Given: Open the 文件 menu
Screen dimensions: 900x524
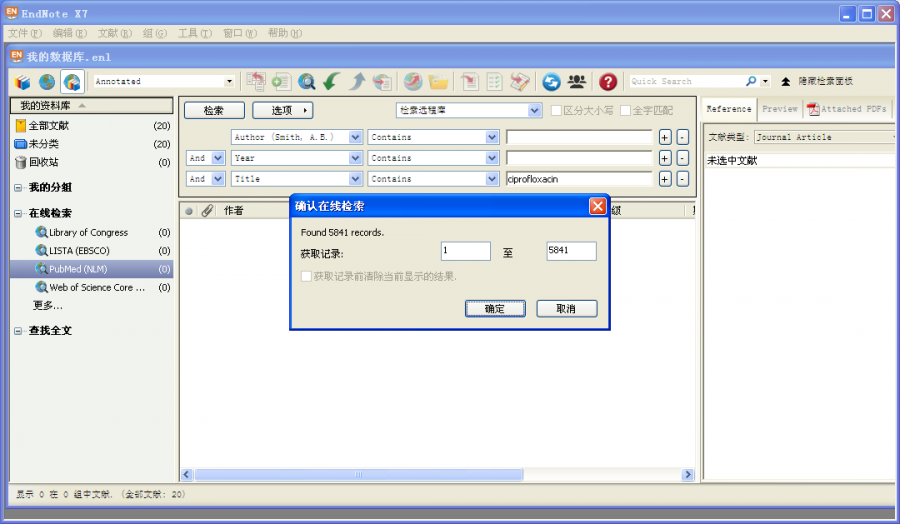Looking at the screenshot, I should (25, 33).
